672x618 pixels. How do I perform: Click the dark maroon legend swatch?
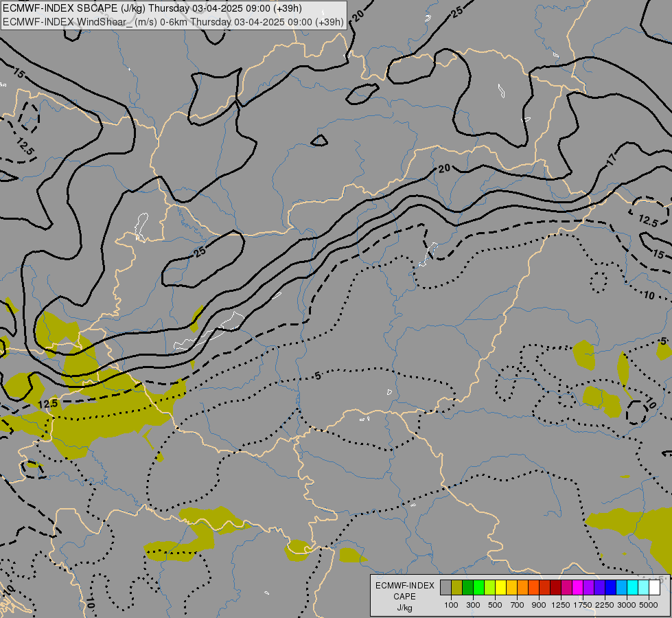pyautogui.click(x=556, y=588)
